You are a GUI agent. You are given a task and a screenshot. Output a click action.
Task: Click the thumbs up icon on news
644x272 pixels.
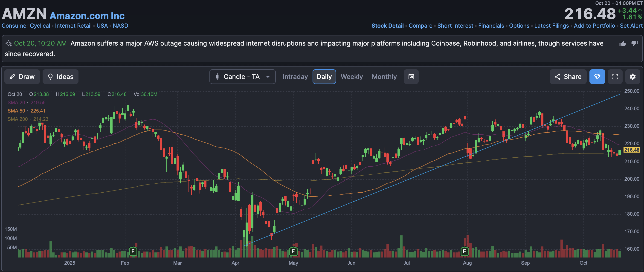[x=623, y=44]
